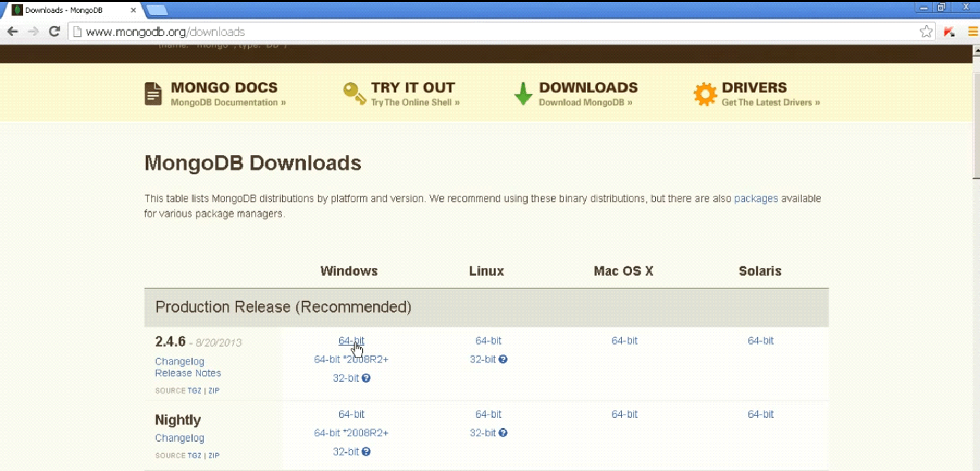Click the Try It Out key icon
This screenshot has height=471, width=980.
[355, 94]
